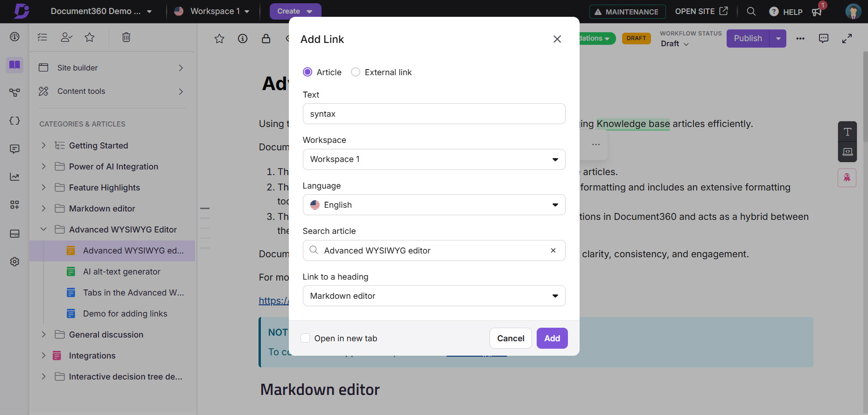Open the user assigned articles icon
Screen dimensions: 868x415
[66, 37]
